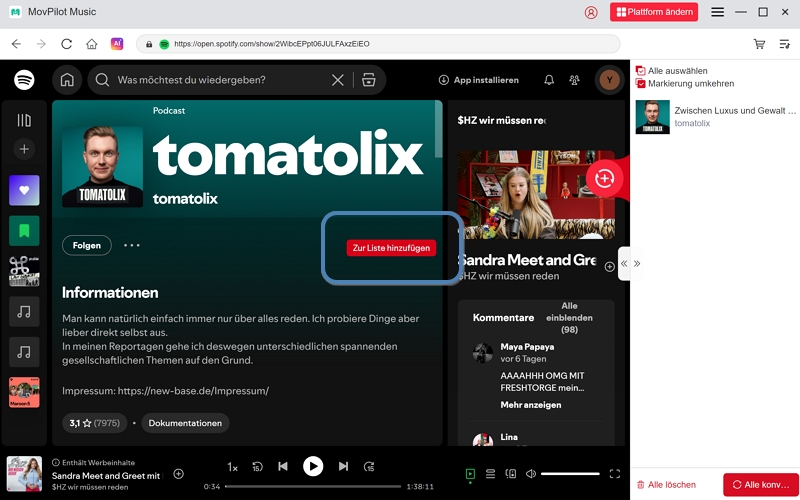Open the saved episodes bookmark item
800x500 pixels.
(x=24, y=231)
